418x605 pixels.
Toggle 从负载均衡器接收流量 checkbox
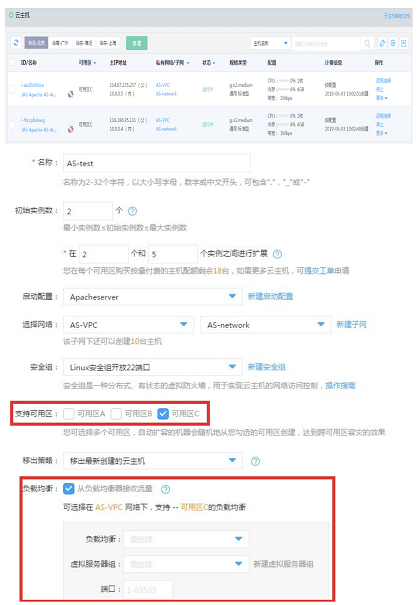[68, 489]
